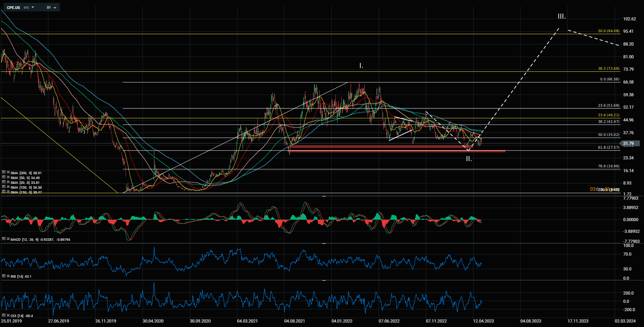Open settings for the SMA 150 indicator
644x327 pixels.
(x=3, y=191)
